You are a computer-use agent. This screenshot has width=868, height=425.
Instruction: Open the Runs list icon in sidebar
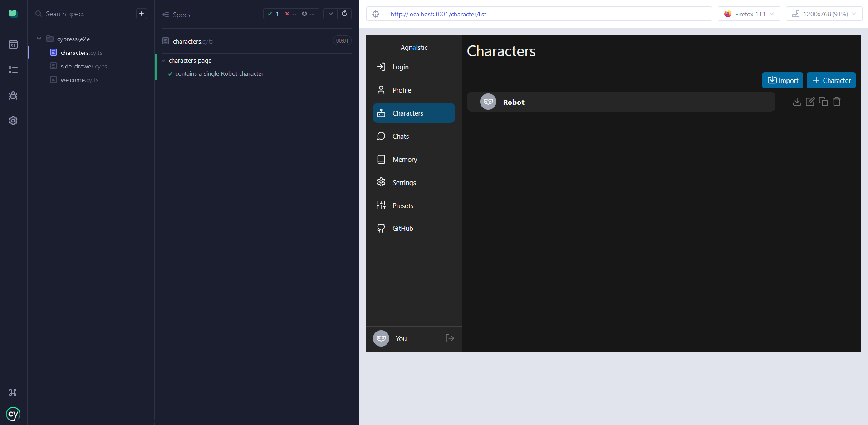click(13, 70)
